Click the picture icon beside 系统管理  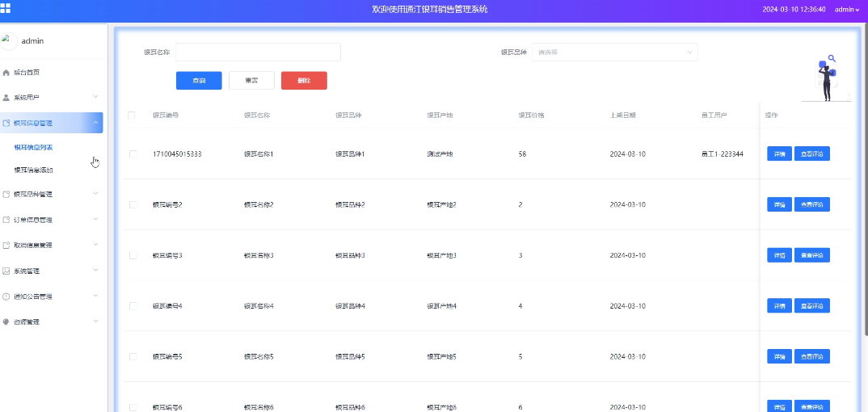6,271
